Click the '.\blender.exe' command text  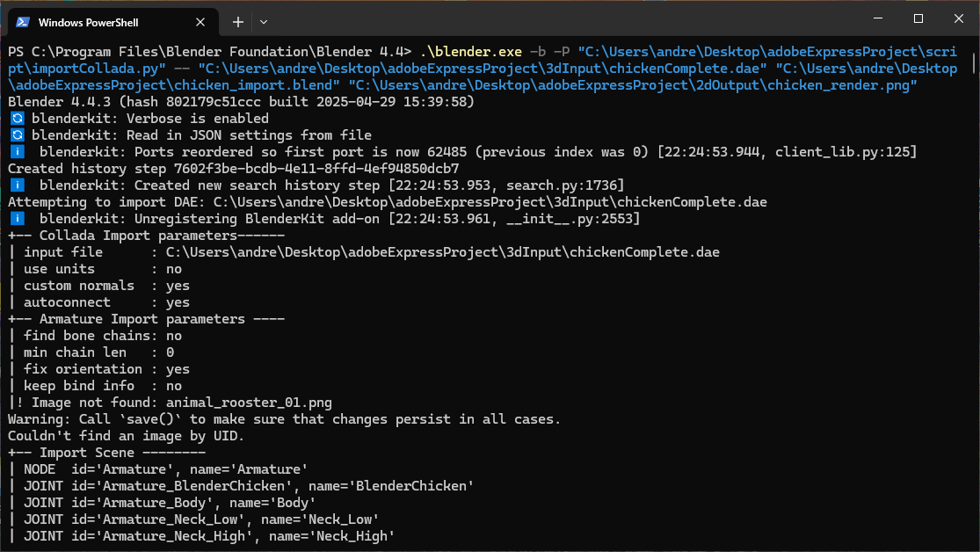point(470,52)
